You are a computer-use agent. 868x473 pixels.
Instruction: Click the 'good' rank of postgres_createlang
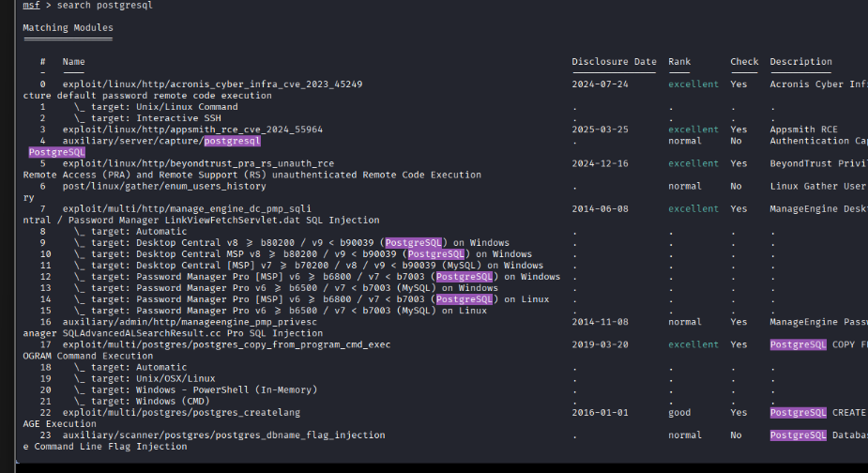pyautogui.click(x=679, y=413)
